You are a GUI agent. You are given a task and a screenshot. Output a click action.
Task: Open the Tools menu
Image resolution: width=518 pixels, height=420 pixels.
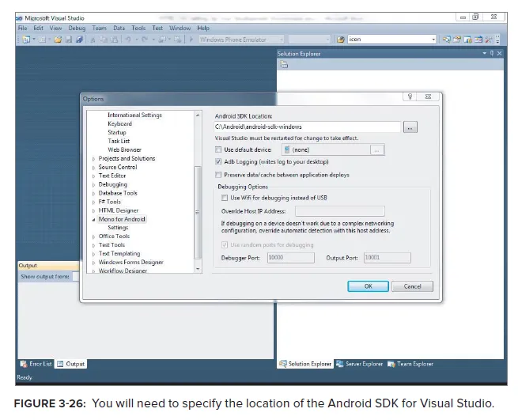pos(138,28)
